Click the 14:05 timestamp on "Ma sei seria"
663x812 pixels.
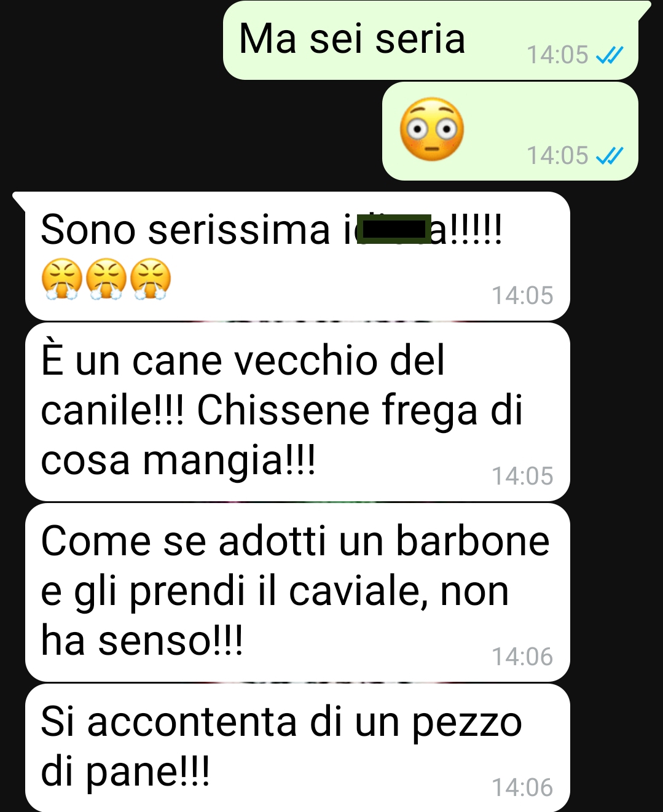coord(558,55)
